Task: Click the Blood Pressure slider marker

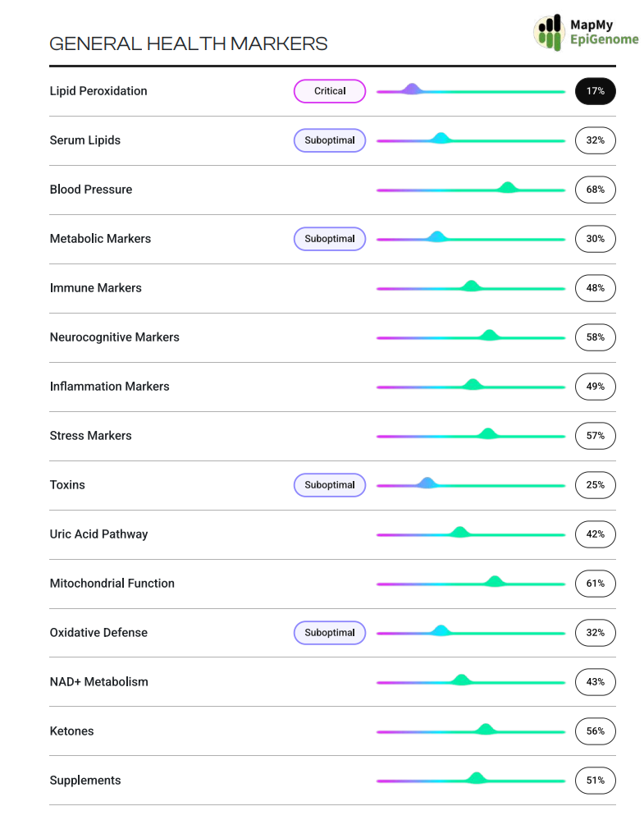Action: (x=508, y=188)
